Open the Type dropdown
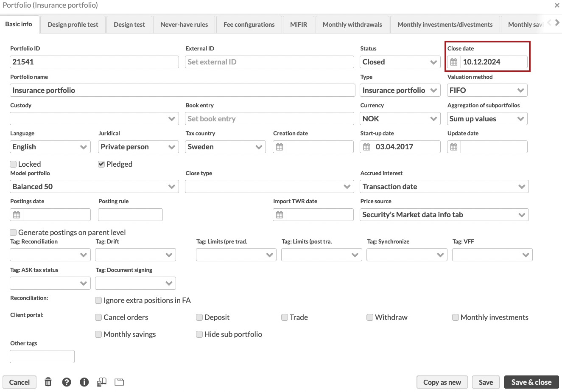562x392 pixels. pos(400,90)
